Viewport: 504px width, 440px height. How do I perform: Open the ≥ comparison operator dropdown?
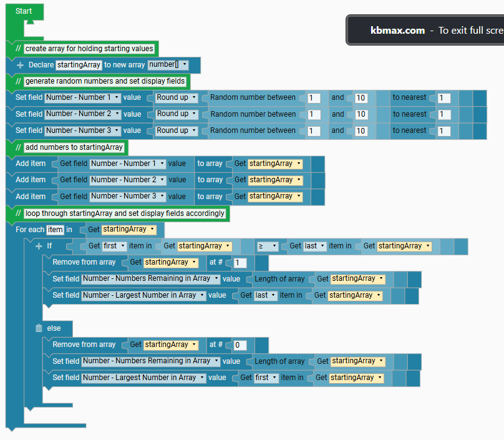pos(268,247)
